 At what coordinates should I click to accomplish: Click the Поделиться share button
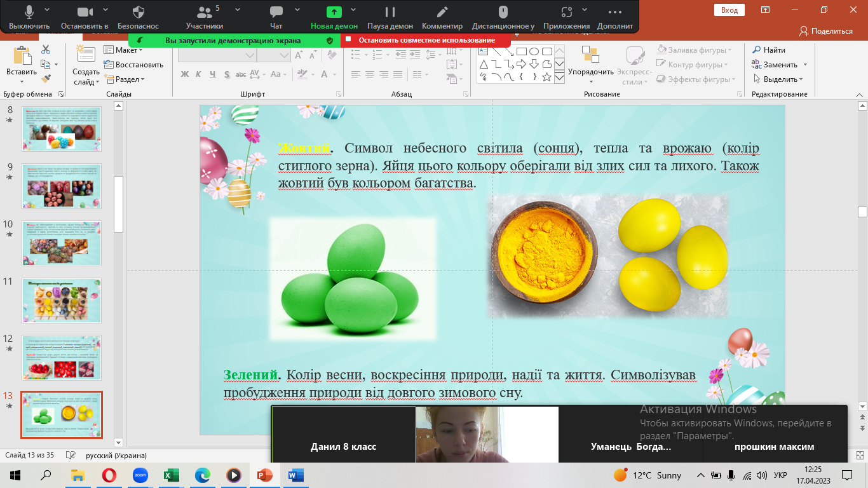point(826,30)
